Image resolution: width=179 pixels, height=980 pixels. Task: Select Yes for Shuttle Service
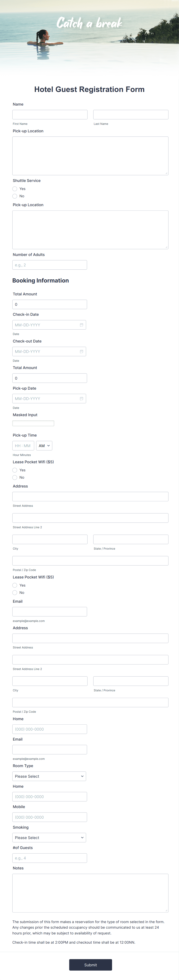point(14,189)
